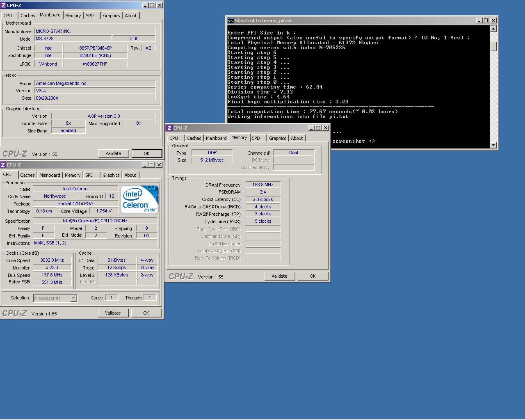The width and height of the screenshot is (525, 420).
Task: Click Validate in the Memory CPU-Z window
Action: point(279,276)
